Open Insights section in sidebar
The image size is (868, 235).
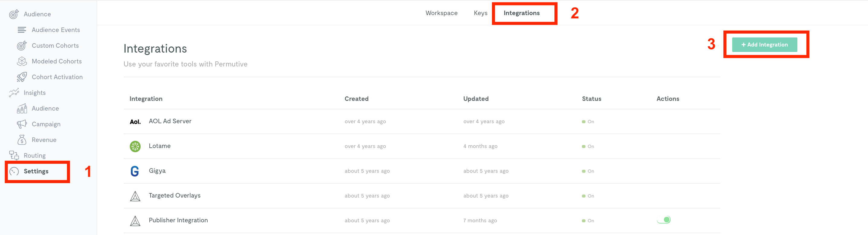35,93
